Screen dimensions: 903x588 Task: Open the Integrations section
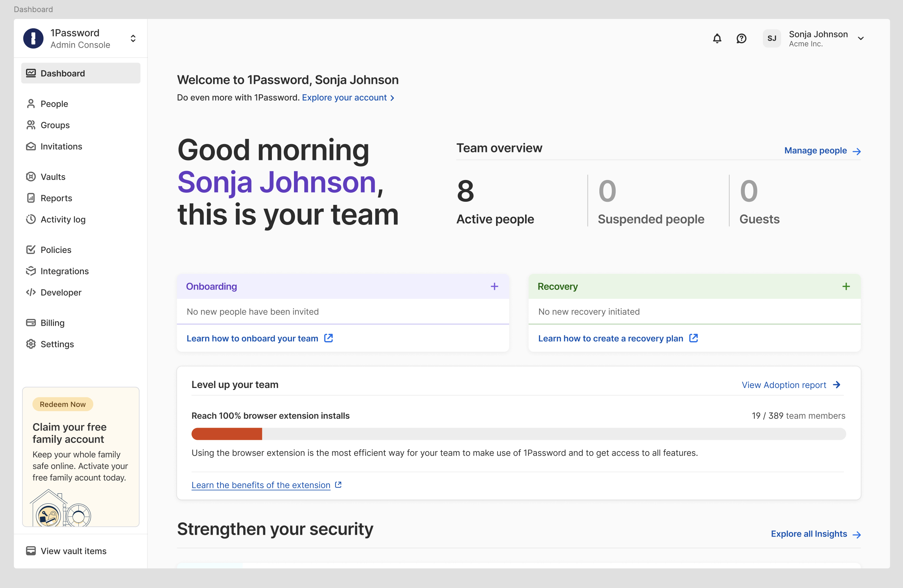tap(64, 271)
